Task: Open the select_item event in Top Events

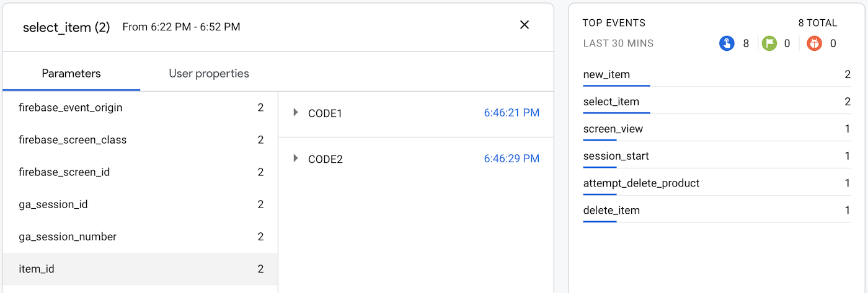Action: coord(611,102)
